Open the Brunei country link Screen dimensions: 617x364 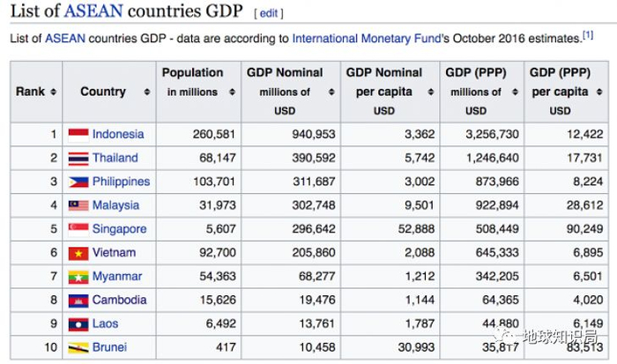(110, 348)
